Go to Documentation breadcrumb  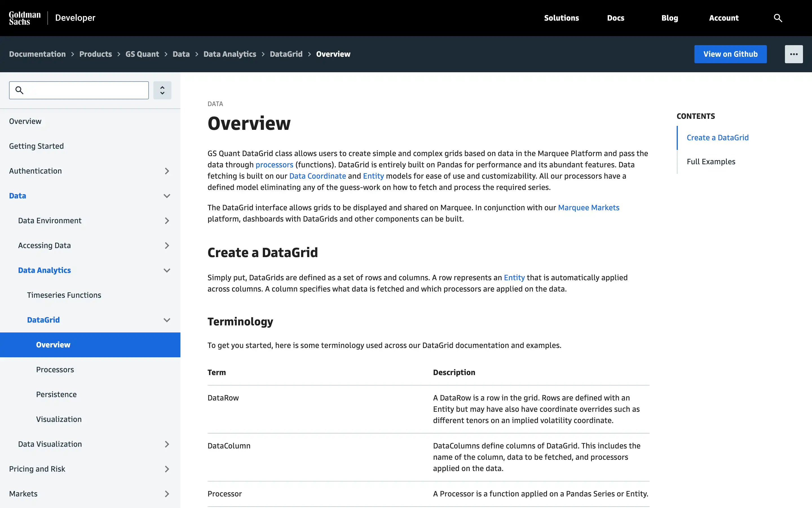click(x=37, y=54)
